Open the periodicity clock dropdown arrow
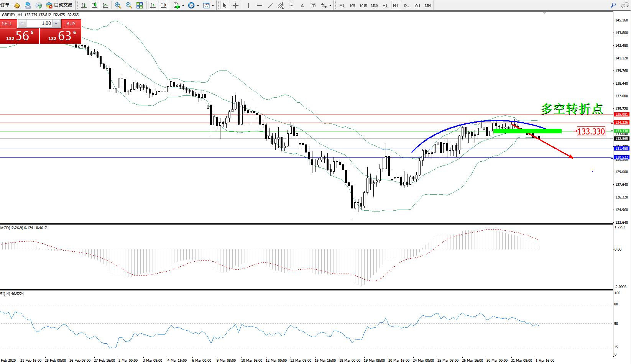The image size is (631, 364). pyautogui.click(x=198, y=6)
